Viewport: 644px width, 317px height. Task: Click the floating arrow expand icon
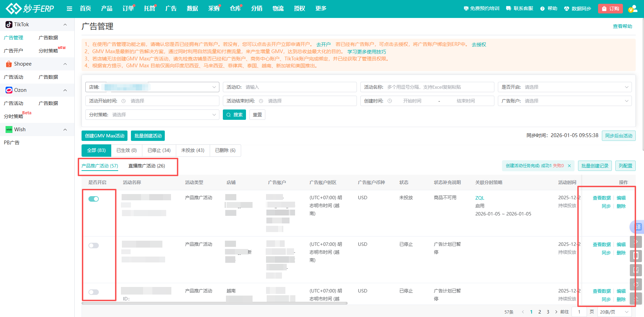point(636,242)
